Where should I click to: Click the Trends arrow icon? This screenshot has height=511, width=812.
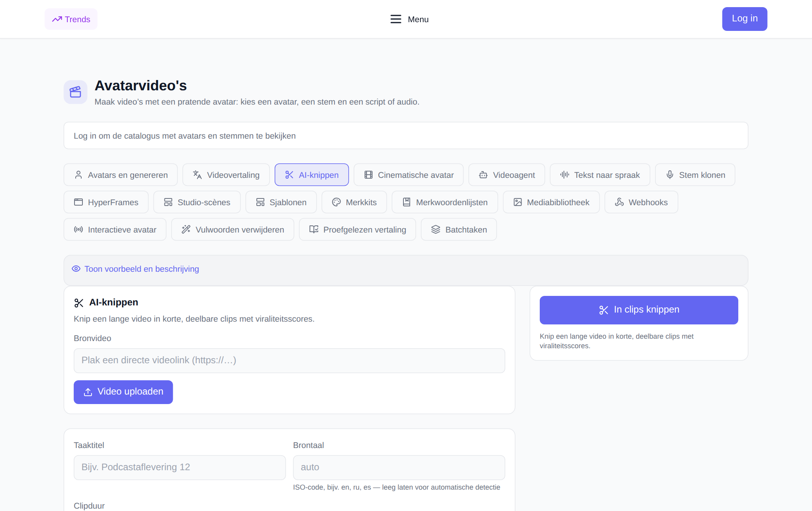[57, 19]
